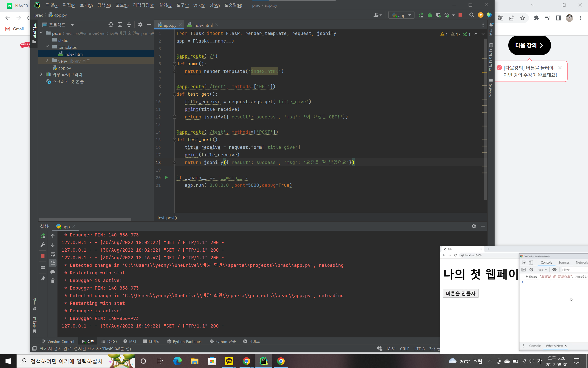Open the user account icon dropdown
The height and width of the screenshot is (368, 588).
378,15
